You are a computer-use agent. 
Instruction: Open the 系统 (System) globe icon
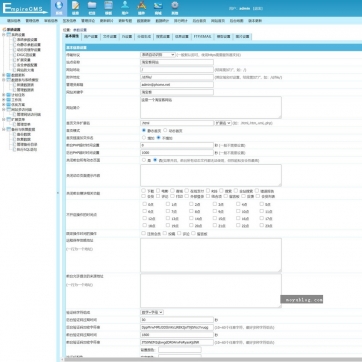pyautogui.click(x=59, y=5)
